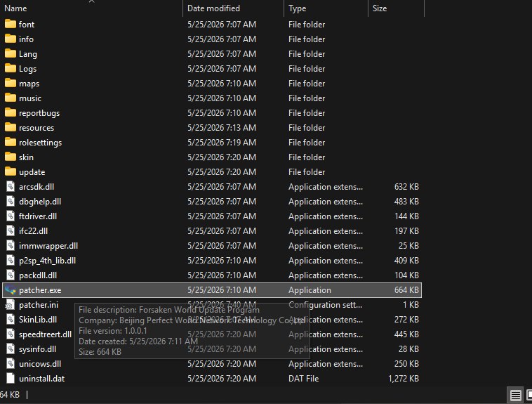Click the maps folder icon
Screen dimensions: 532x404
coord(11,83)
